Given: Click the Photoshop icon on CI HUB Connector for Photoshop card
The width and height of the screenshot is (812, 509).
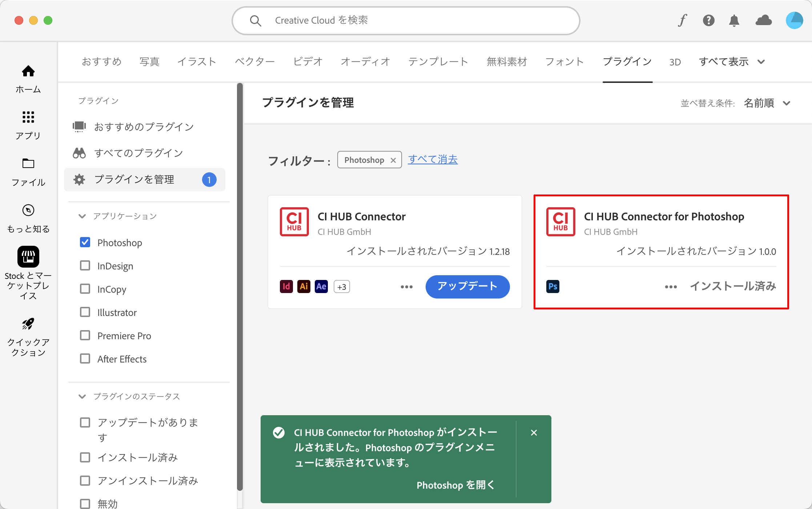Looking at the screenshot, I should click(x=553, y=286).
